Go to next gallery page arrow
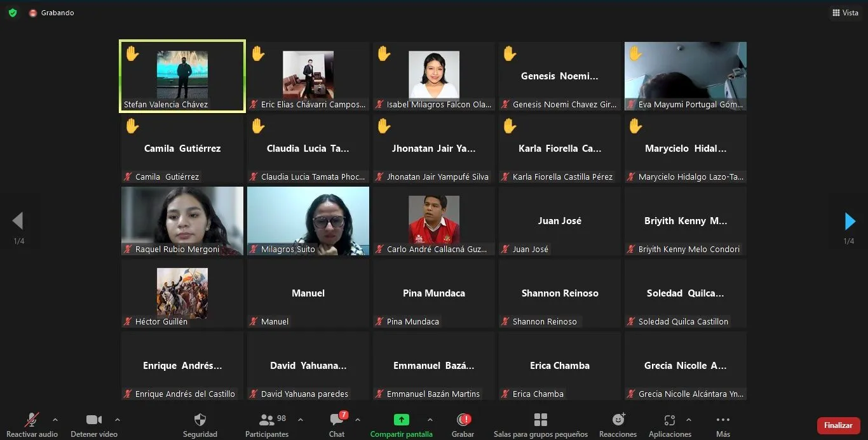Image resolution: width=868 pixels, height=440 pixels. (x=850, y=221)
